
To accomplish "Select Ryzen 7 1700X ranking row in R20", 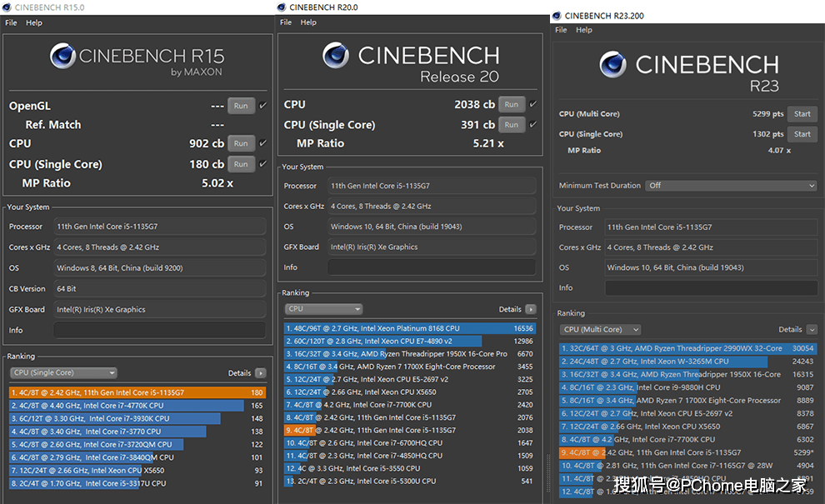I will 410,367.
